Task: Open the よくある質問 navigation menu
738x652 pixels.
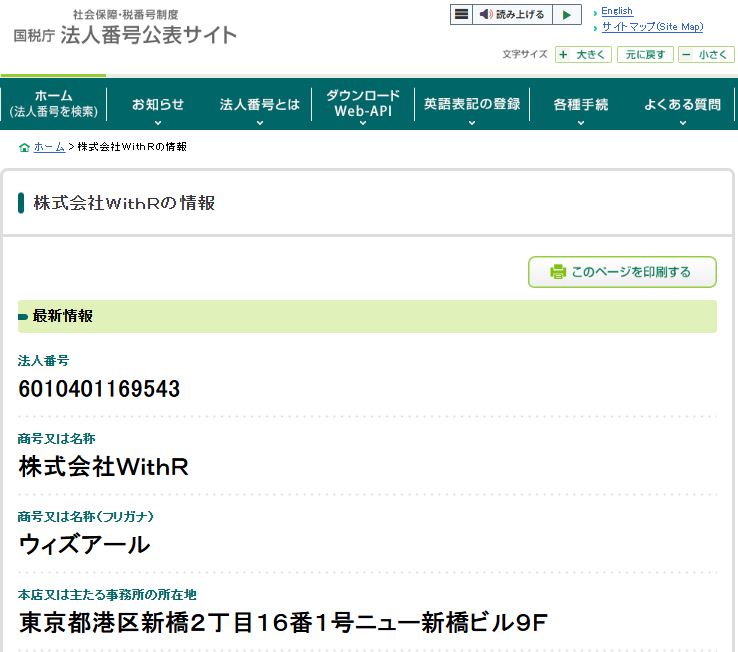Action: tap(682, 104)
